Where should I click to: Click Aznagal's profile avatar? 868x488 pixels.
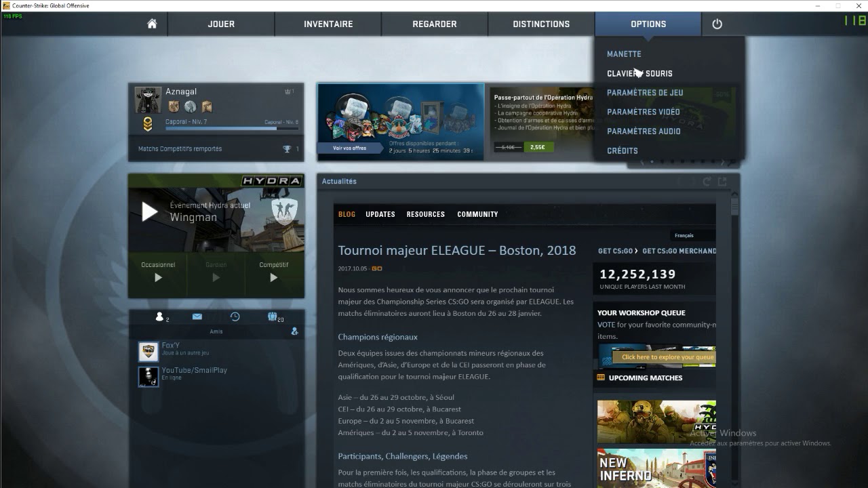[x=148, y=100]
